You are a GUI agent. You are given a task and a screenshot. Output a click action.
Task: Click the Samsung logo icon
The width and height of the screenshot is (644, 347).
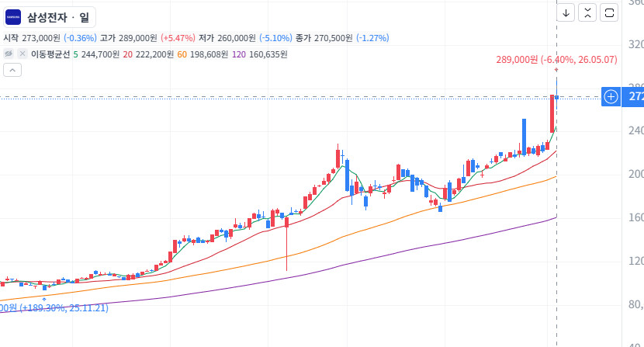13,17
